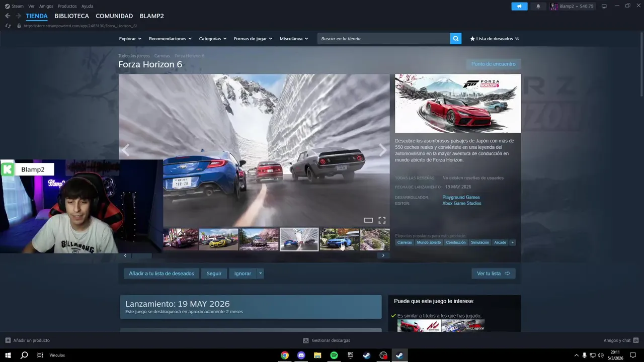Switch to Big Picture mode monitor icon
The height and width of the screenshot is (362, 644).
604,6
